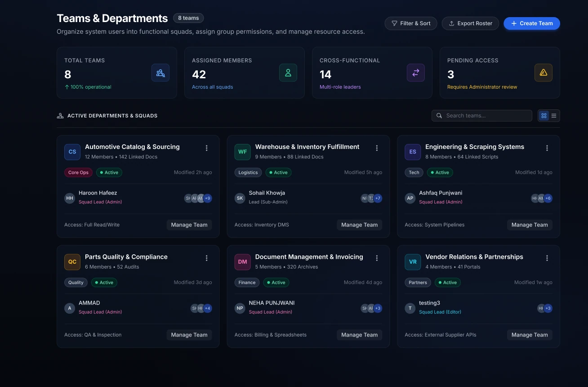Open Document Management & Invoicing options menu

(377, 258)
